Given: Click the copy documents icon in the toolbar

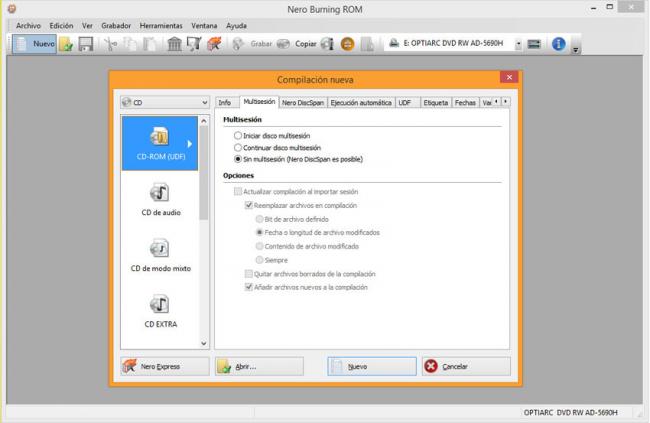Looking at the screenshot, I should pos(130,44).
